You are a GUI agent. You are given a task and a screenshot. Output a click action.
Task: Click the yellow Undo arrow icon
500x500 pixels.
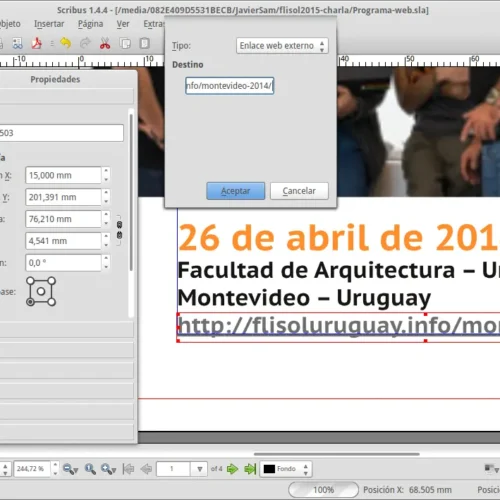click(65, 43)
